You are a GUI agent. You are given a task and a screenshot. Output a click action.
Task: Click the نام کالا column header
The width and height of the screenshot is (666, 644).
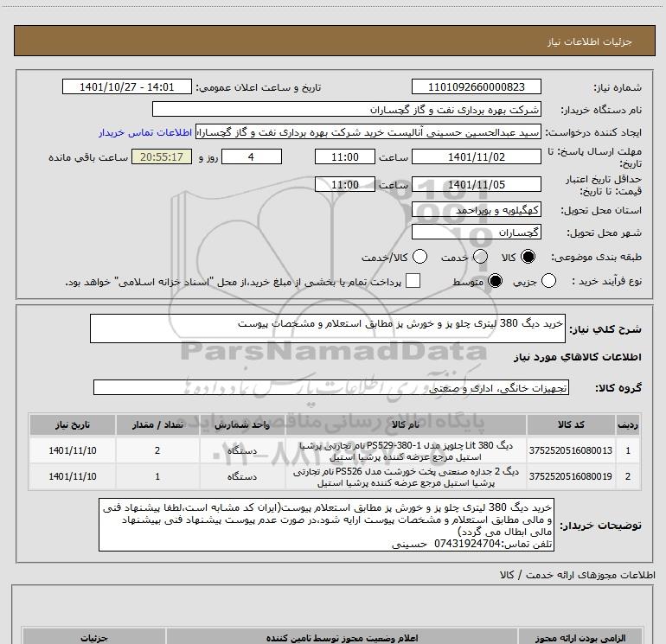point(406,424)
